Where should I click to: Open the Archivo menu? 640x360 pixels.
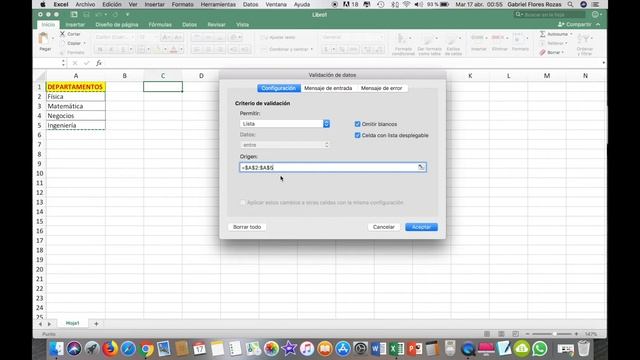85,4
